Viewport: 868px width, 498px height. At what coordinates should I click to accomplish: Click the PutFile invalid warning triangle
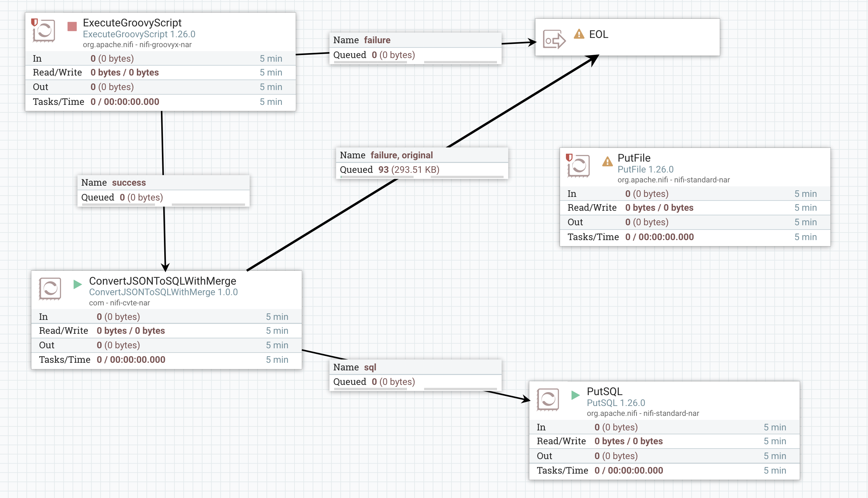[x=607, y=162]
